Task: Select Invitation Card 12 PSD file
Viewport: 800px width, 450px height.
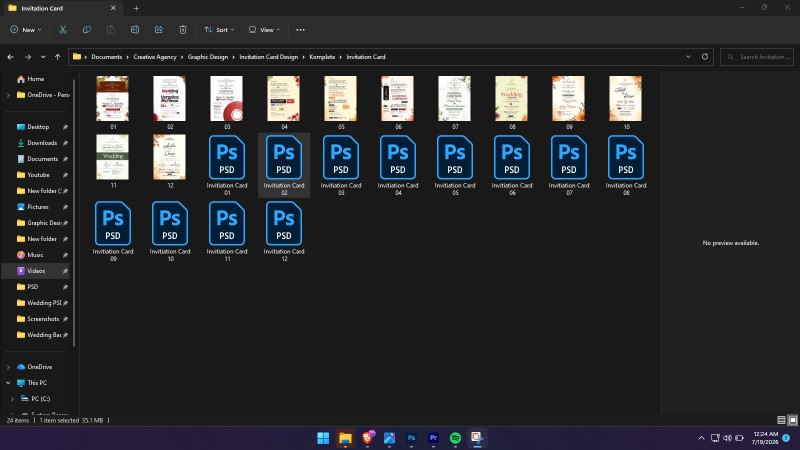Action: 284,231
